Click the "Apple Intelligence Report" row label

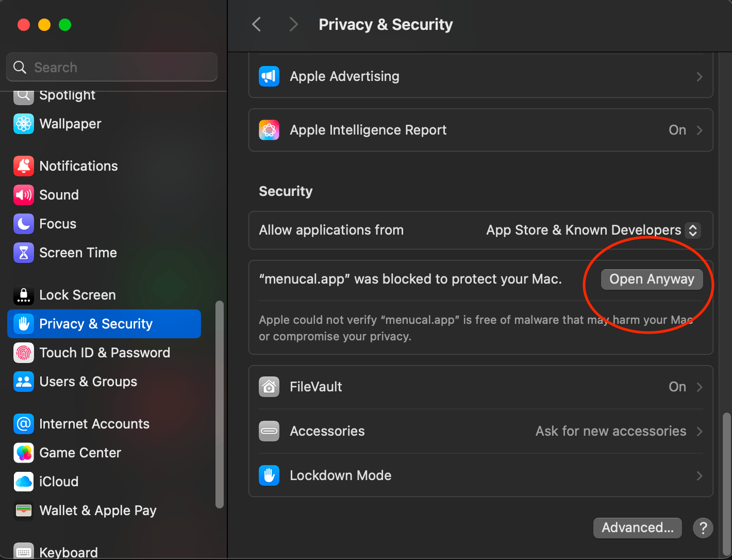[368, 130]
